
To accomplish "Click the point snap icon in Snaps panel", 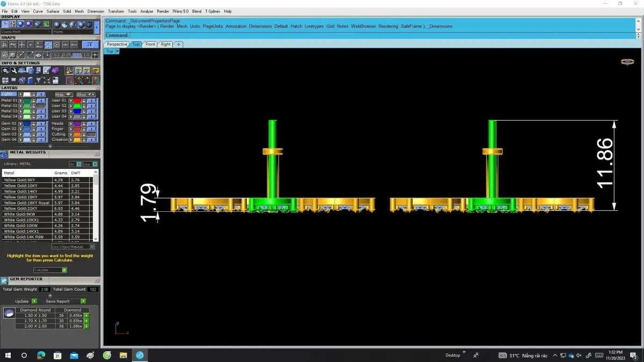I will 31,45.
